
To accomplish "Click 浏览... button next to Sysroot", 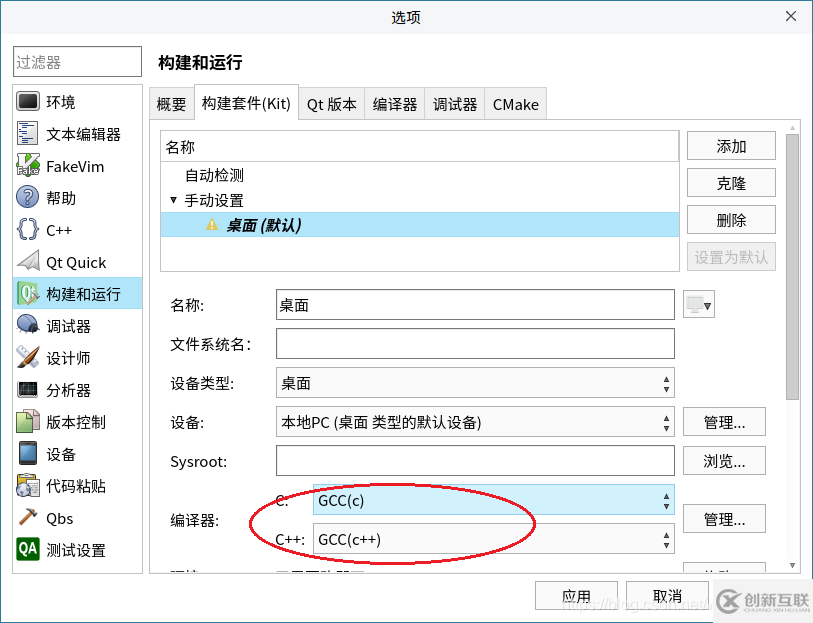I will [x=724, y=461].
